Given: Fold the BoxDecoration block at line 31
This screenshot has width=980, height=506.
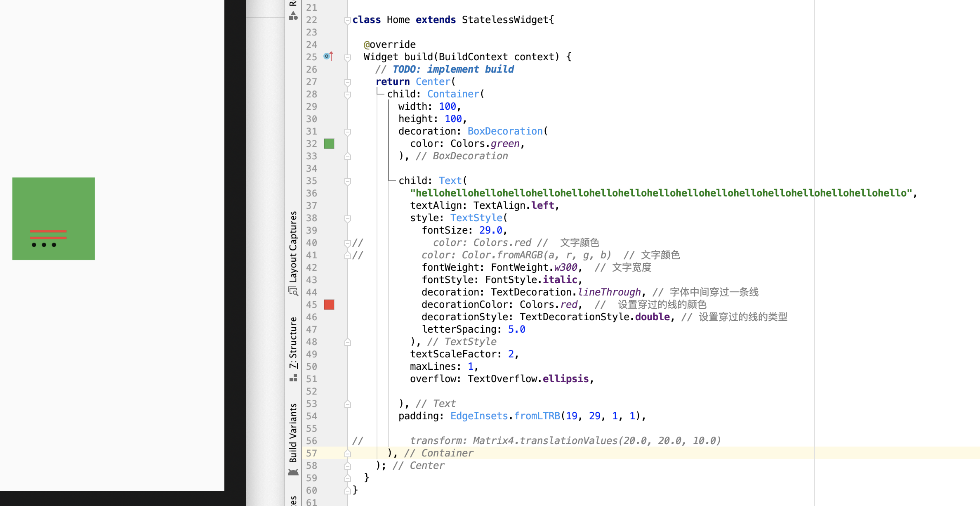Looking at the screenshot, I should [348, 132].
